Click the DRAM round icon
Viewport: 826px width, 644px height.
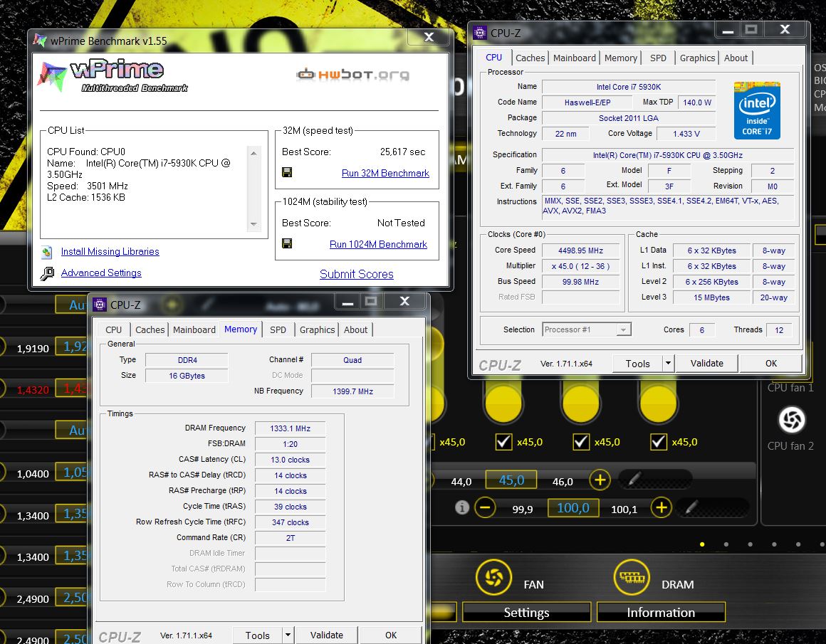pyautogui.click(x=632, y=578)
